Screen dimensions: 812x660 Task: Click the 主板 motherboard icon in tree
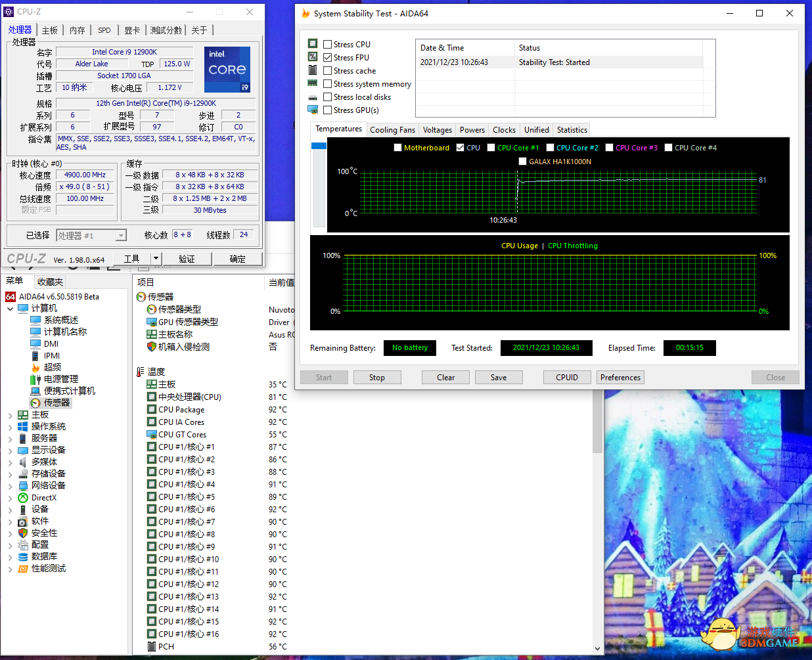coord(23,414)
